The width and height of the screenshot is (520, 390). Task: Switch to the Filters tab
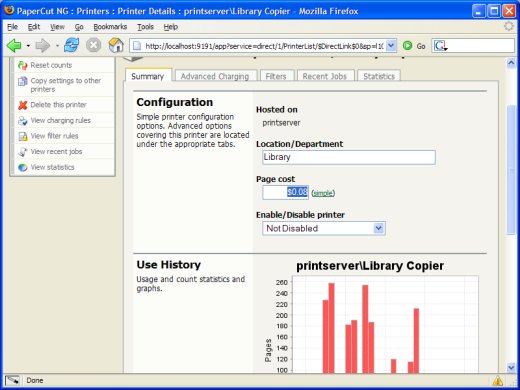(276, 76)
